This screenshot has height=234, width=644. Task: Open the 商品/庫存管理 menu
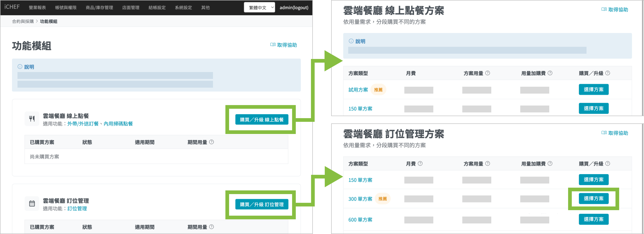click(x=99, y=8)
